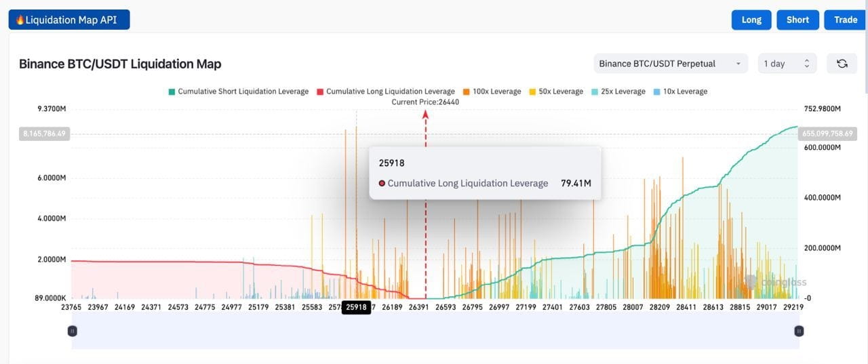Click the Long button
868x364 pixels.
[751, 20]
